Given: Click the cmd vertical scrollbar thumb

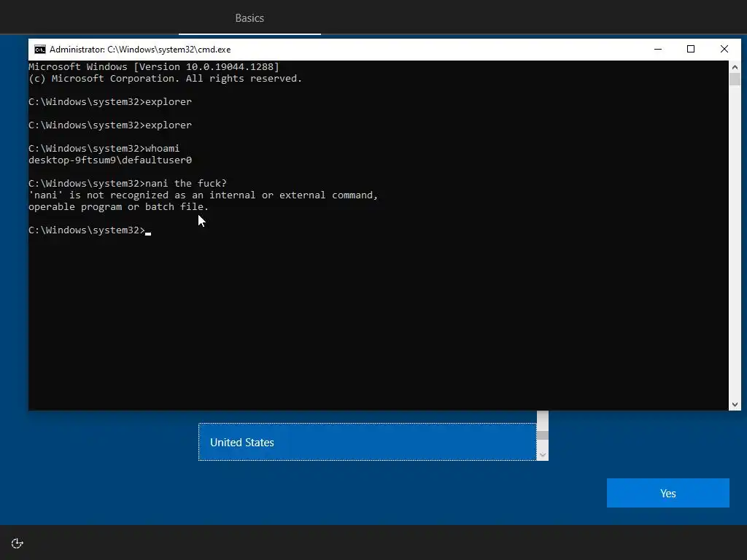Looking at the screenshot, I should pyautogui.click(x=735, y=79).
